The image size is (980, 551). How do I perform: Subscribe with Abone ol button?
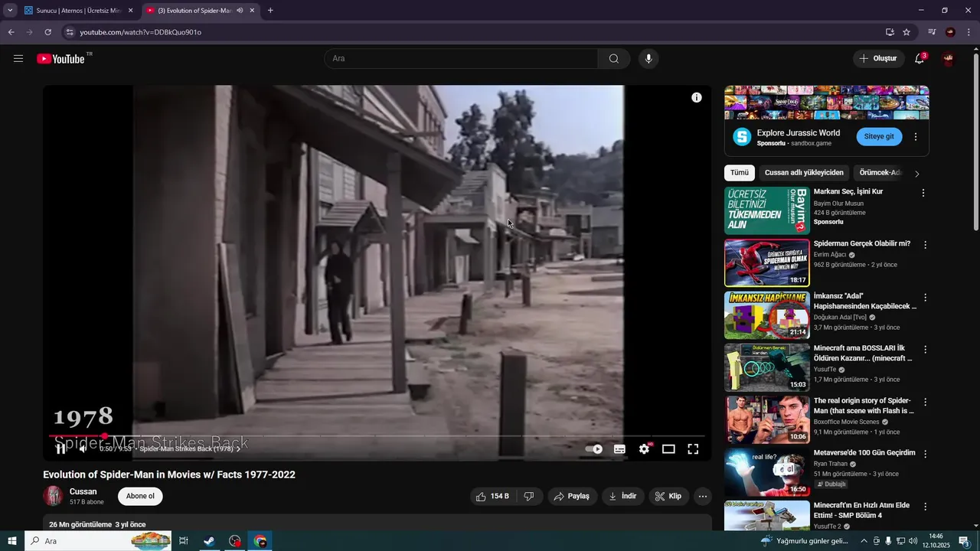click(140, 497)
